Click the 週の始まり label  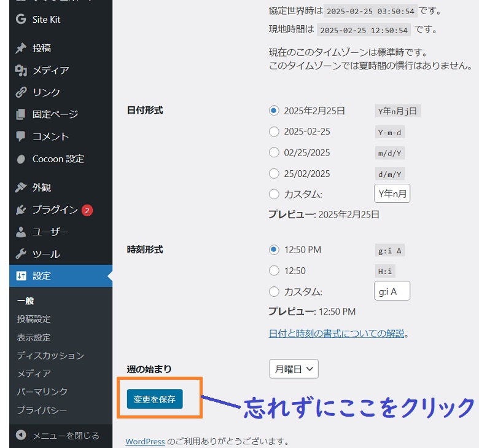149,369
